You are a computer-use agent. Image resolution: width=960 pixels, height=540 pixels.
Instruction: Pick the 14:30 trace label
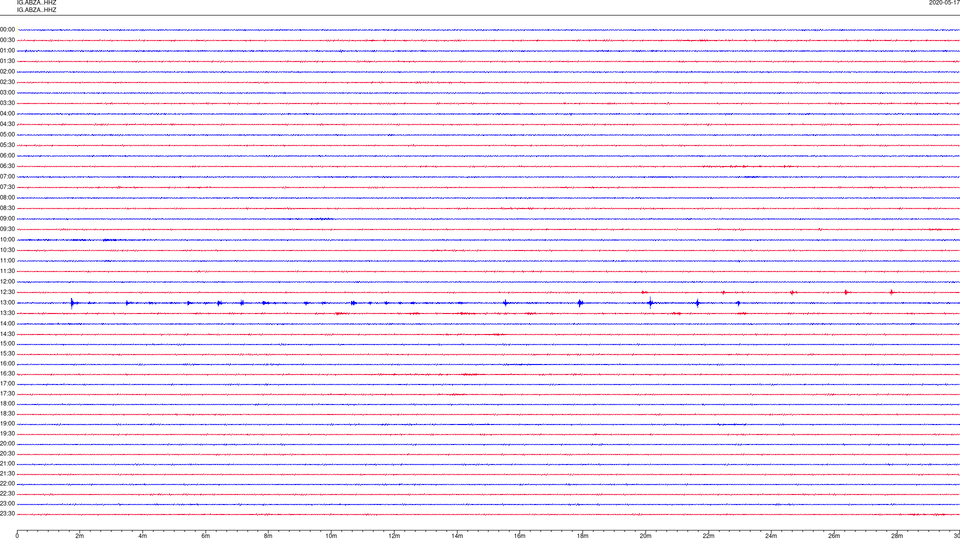pyautogui.click(x=7, y=334)
